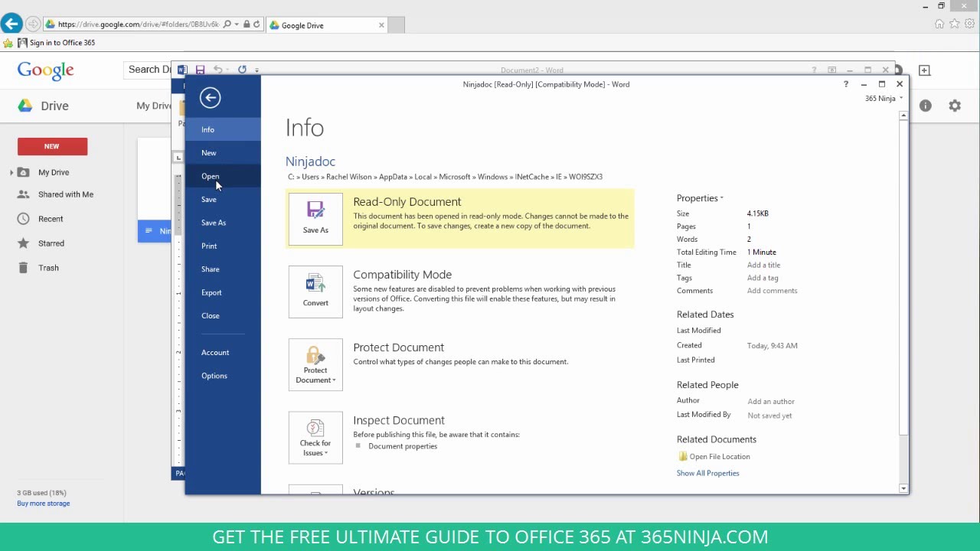Click Add an author field
This screenshot has height=551, width=980.
pyautogui.click(x=771, y=401)
